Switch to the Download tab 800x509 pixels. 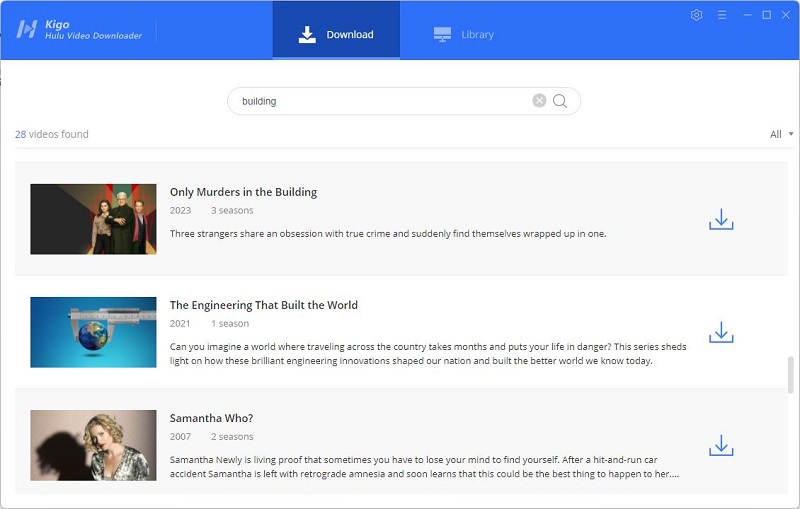[x=336, y=30]
